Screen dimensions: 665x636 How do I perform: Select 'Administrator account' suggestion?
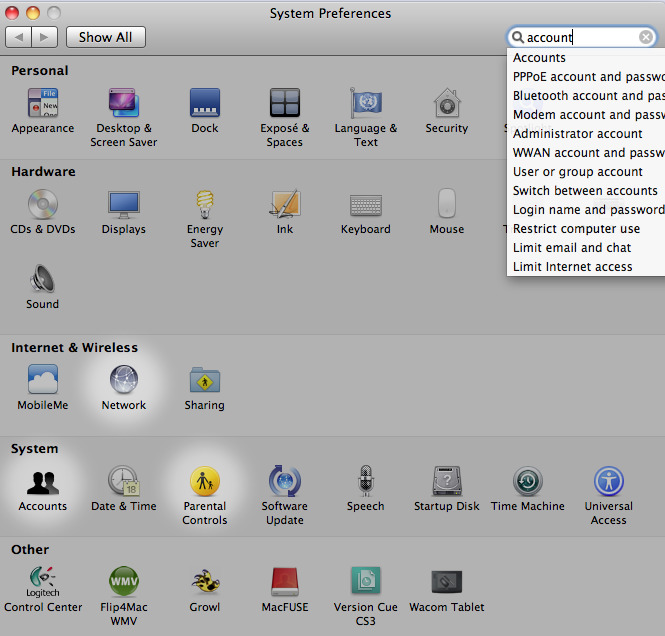(x=586, y=134)
